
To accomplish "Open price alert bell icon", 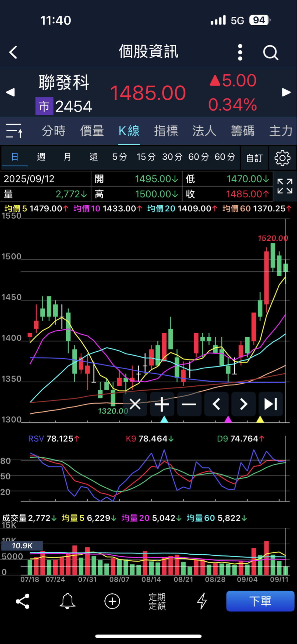I will pos(67,601).
